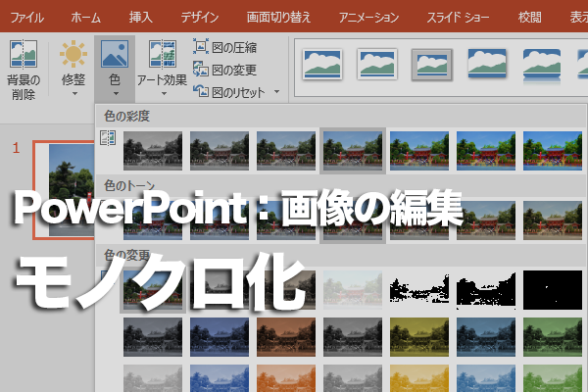Image resolution: width=588 pixels, height=392 pixels.
Task: Click the 色 (Color) picture icon
Action: point(115,55)
